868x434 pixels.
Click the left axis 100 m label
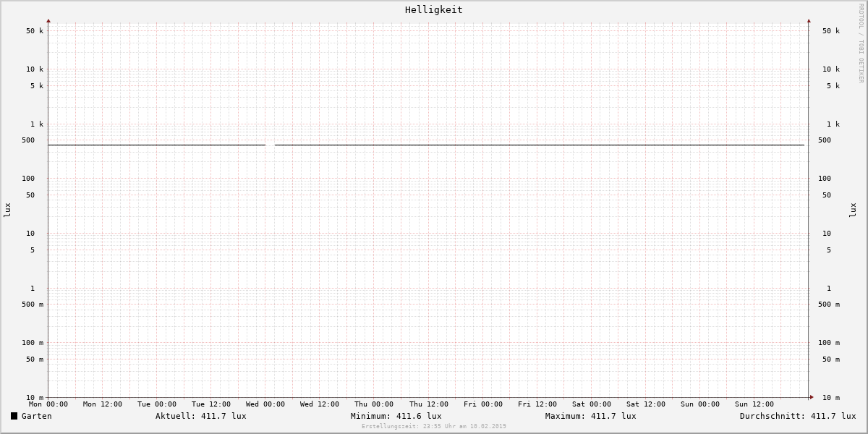tap(33, 343)
